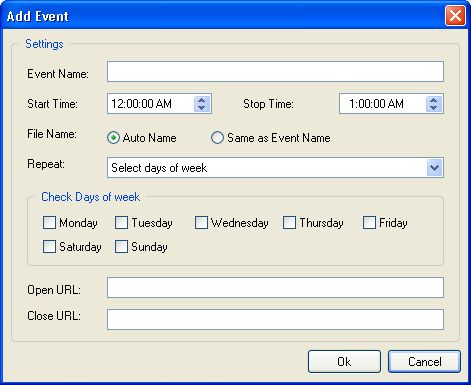Open the Repeat dropdown arrow
Image resolution: width=471 pixels, height=385 pixels.
[434, 167]
